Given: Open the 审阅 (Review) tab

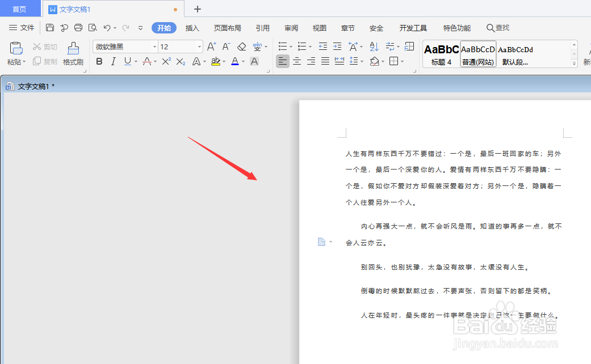Looking at the screenshot, I should pos(291,28).
